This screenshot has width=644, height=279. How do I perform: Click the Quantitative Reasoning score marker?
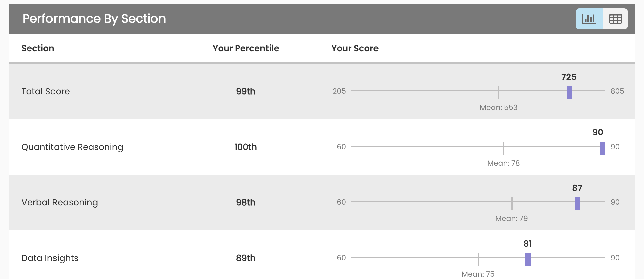pyautogui.click(x=602, y=147)
